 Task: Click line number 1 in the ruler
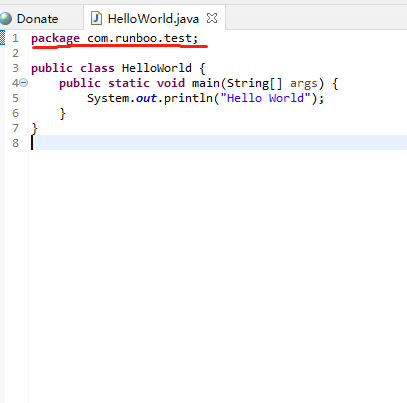pyautogui.click(x=15, y=38)
